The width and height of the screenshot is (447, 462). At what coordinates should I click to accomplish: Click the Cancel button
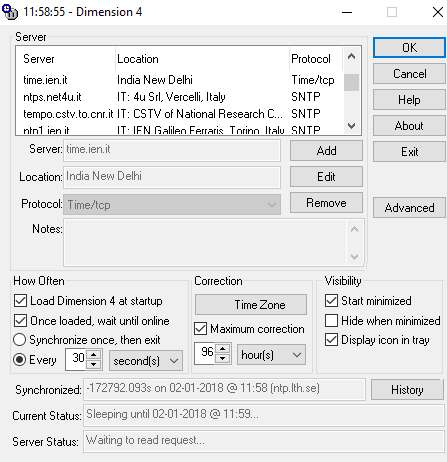click(x=409, y=74)
